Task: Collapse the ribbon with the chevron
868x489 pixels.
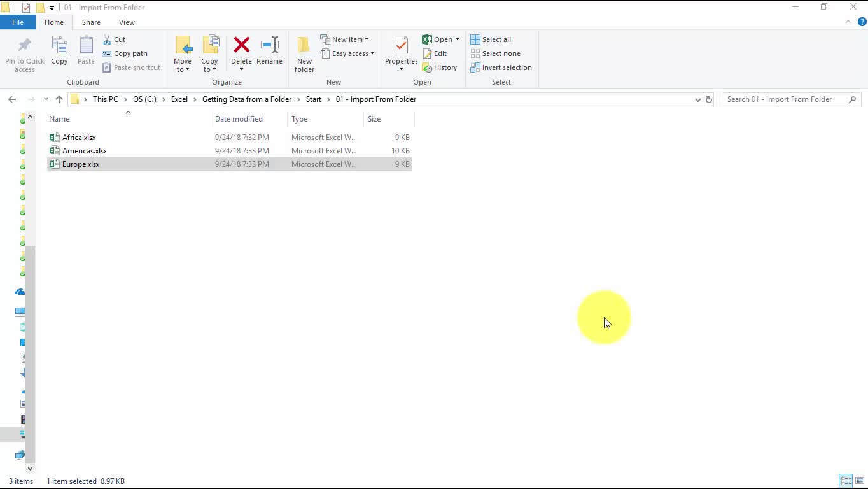Action: [848, 22]
